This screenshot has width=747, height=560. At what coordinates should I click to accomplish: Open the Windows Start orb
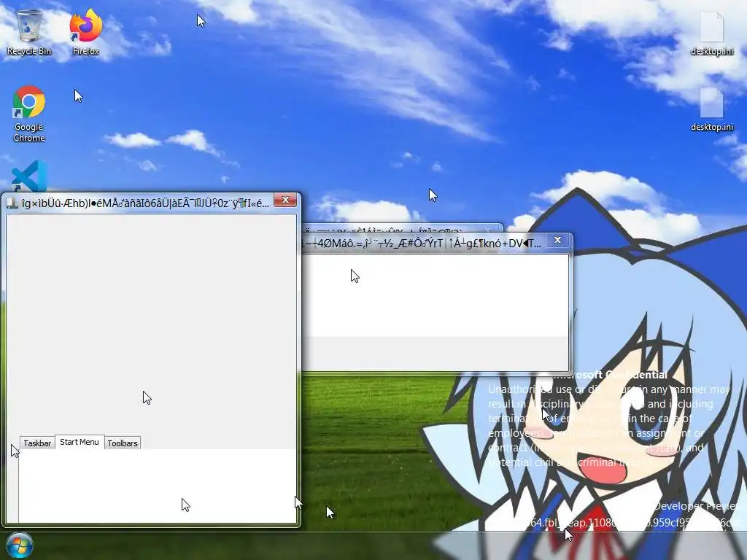pyautogui.click(x=20, y=545)
